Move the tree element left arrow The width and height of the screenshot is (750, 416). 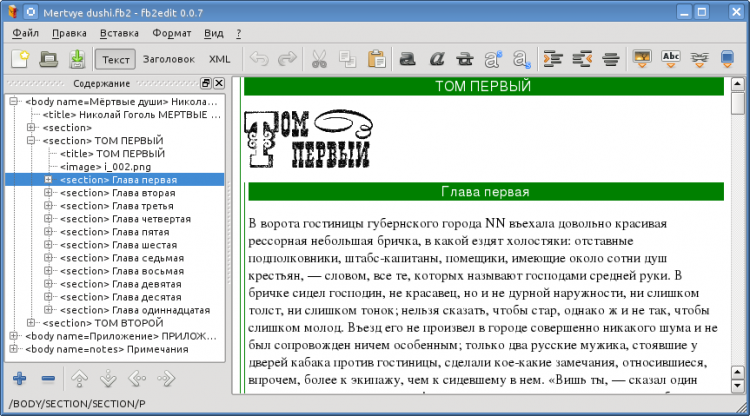(x=137, y=379)
